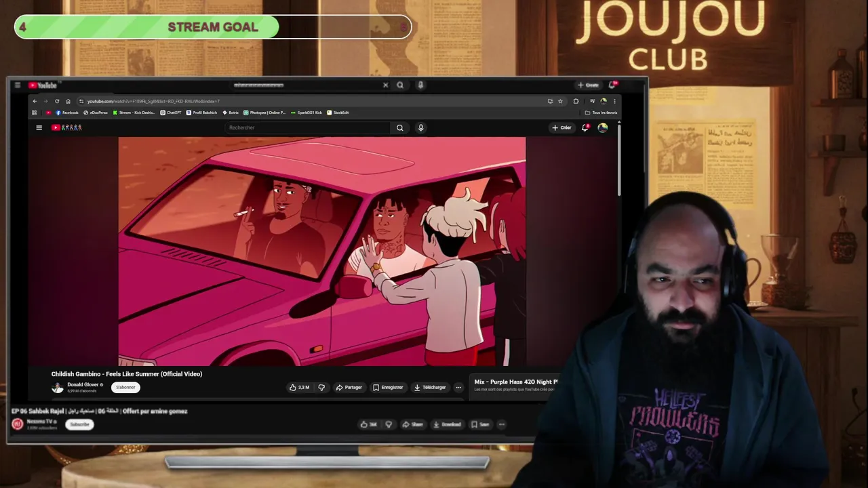Image resolution: width=868 pixels, height=488 pixels.
Task: Click the browser forward arrow
Action: tap(45, 101)
